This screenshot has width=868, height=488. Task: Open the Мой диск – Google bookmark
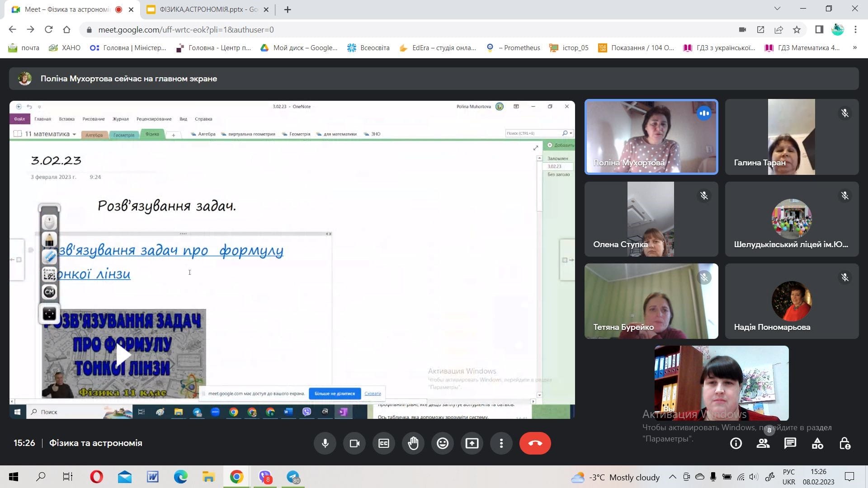299,48
